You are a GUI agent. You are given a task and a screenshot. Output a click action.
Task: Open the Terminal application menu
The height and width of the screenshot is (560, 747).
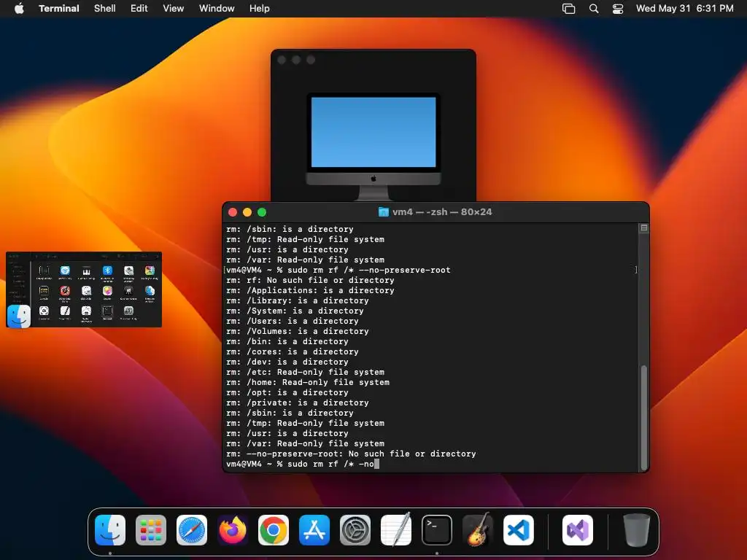click(59, 9)
